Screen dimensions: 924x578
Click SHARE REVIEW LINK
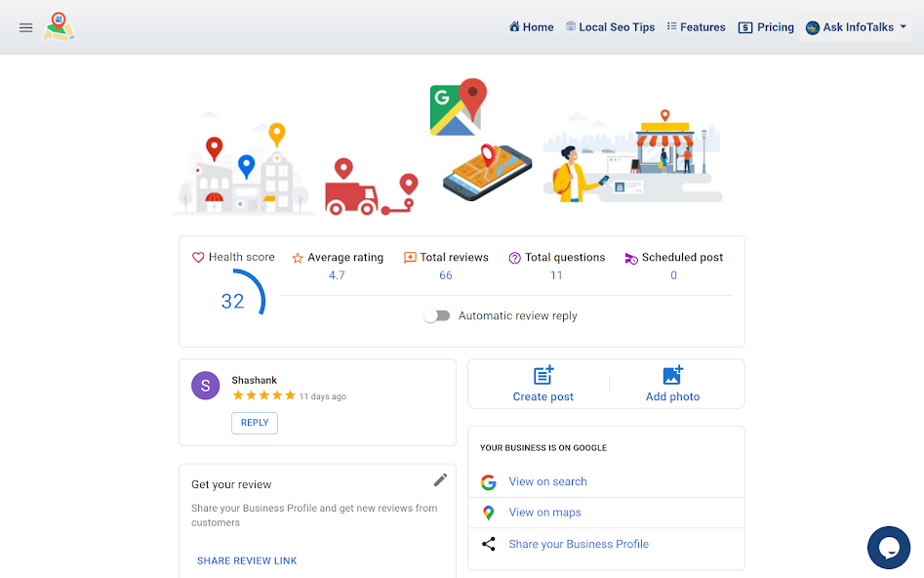[247, 560]
